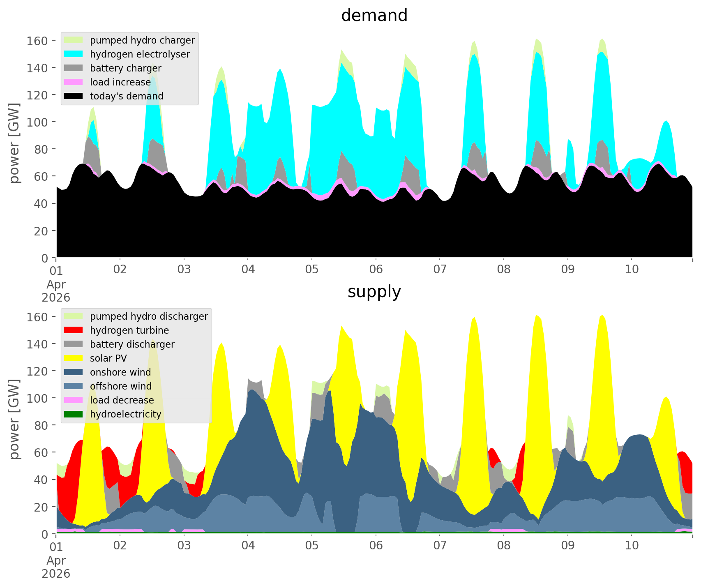The image size is (701, 588).
Task: Click the offshore wind legend label
Action: (x=121, y=386)
